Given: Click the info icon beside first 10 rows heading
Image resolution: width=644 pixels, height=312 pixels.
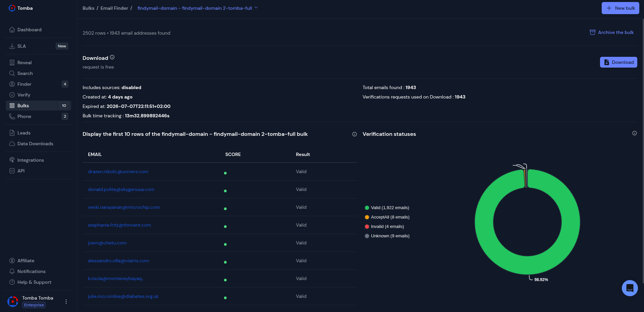Looking at the screenshot, I should 354,134.
